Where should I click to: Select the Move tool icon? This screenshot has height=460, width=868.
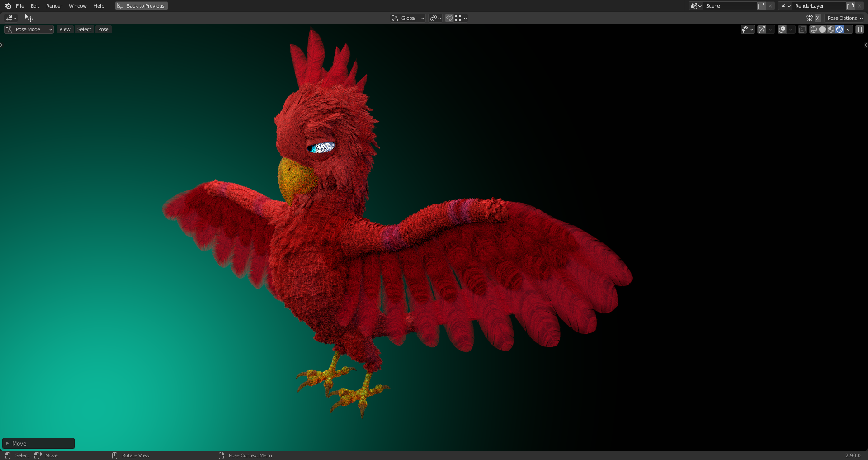click(28, 18)
